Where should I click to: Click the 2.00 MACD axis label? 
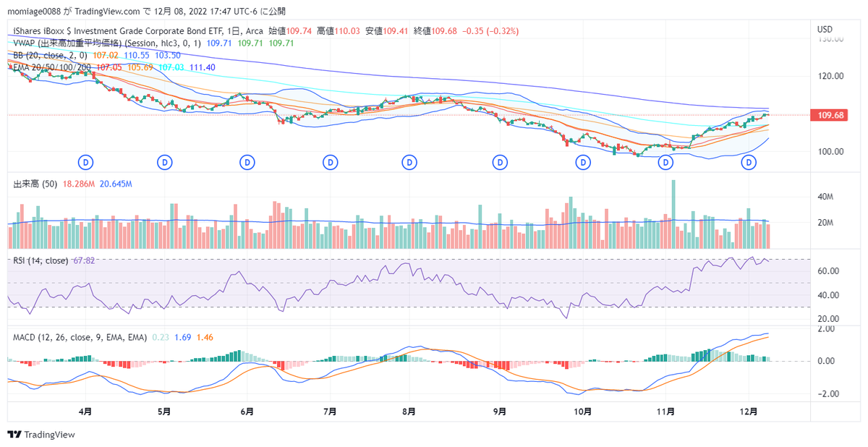point(826,328)
